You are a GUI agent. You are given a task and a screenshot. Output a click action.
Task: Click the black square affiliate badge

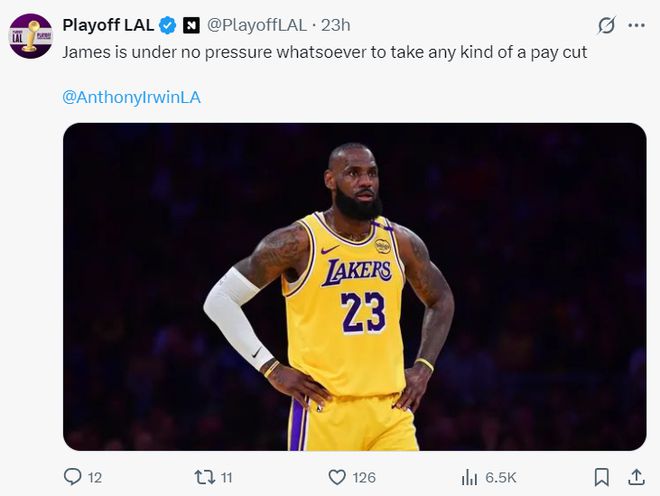click(x=194, y=25)
